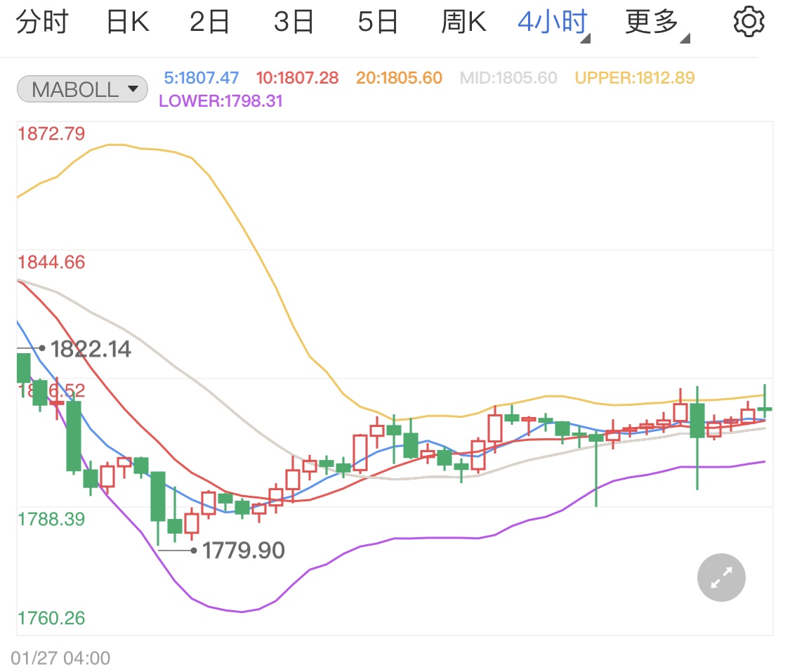Open the MABOLL indicator selector
Screen dimensions: 790x672
(x=83, y=89)
